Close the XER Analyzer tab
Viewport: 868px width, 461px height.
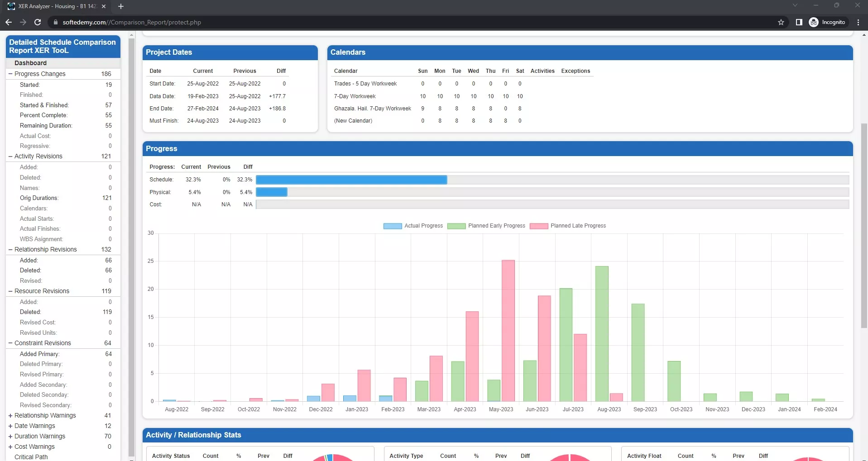(104, 6)
